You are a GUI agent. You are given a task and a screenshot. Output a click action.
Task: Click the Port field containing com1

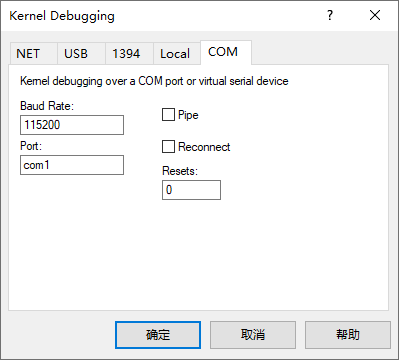point(72,165)
